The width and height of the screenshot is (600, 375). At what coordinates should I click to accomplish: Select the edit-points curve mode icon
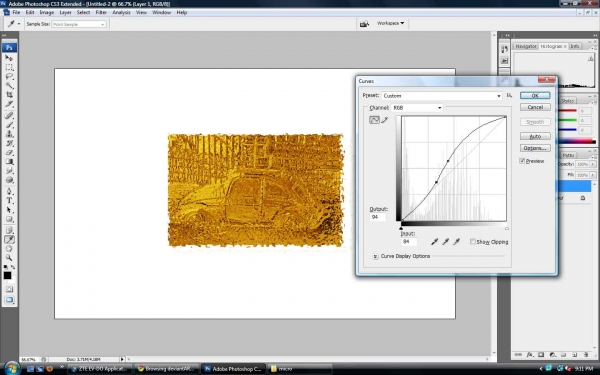click(374, 120)
